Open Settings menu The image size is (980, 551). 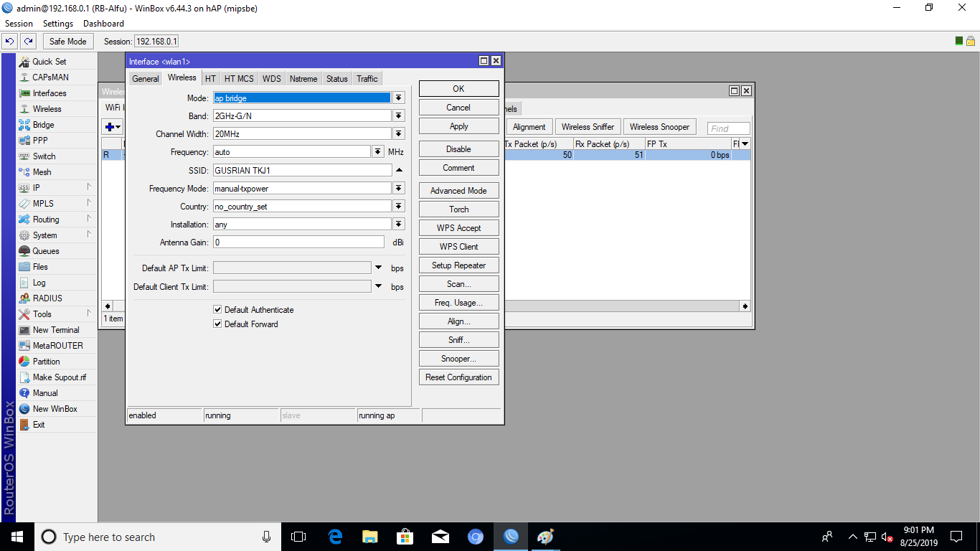click(58, 24)
